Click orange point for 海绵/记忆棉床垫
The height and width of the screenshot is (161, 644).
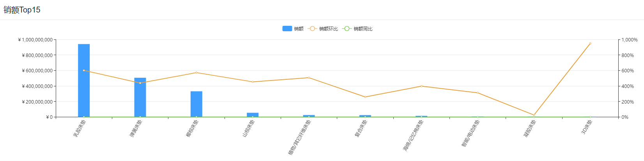[421, 86]
